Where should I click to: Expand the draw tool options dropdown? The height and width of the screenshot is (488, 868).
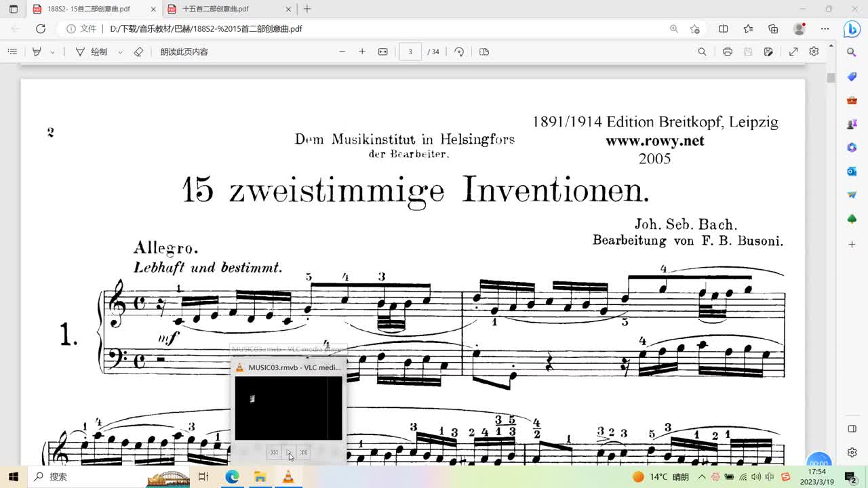(x=120, y=52)
